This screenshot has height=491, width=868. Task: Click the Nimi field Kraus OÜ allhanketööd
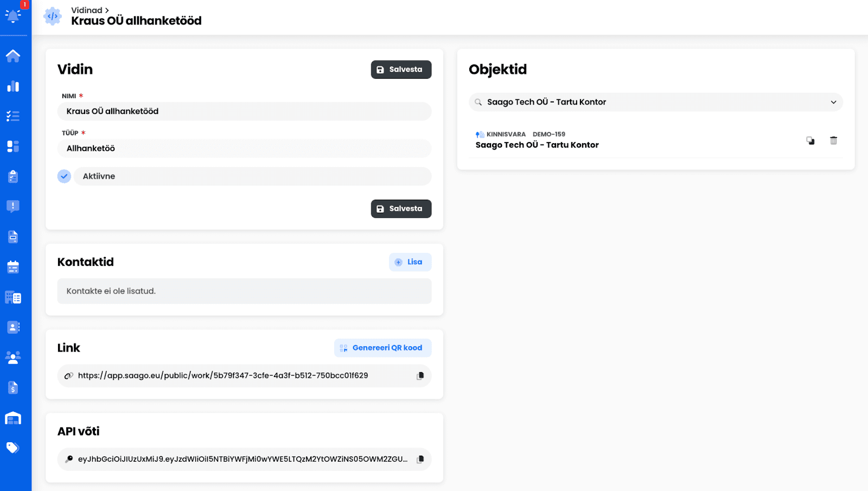[x=244, y=111]
